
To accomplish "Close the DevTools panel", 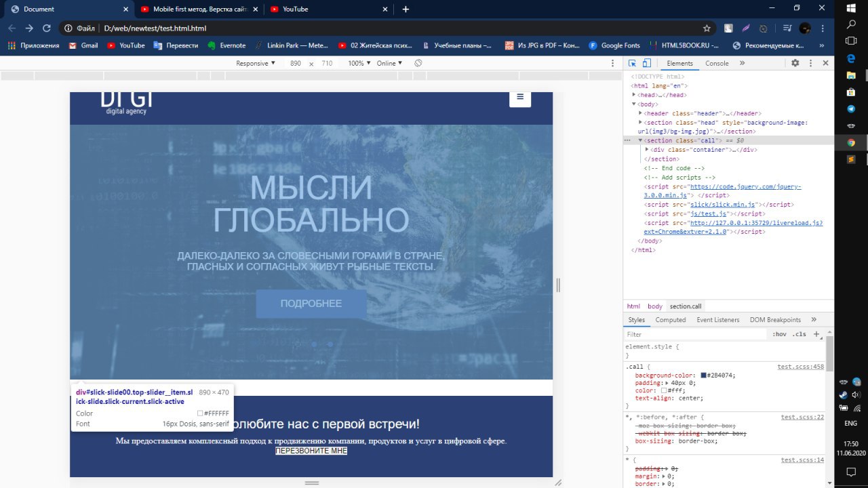I will pos(825,63).
